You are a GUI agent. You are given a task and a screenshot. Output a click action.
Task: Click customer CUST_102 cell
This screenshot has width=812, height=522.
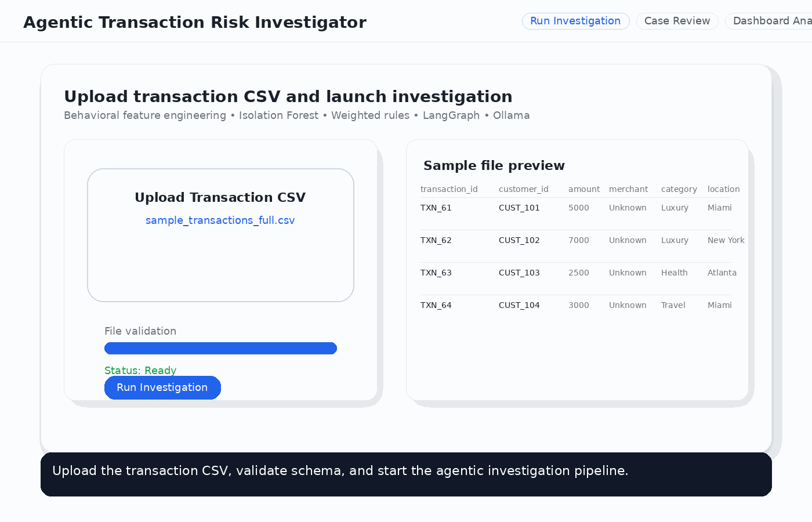pyautogui.click(x=519, y=240)
